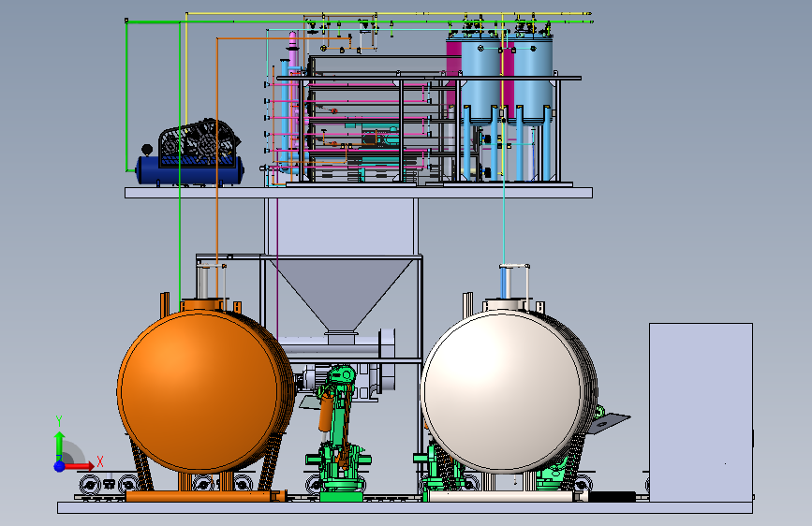Image resolution: width=812 pixels, height=526 pixels.
Task: Select the gray funnel-shaped hopper cone
Action: [x=341, y=296]
